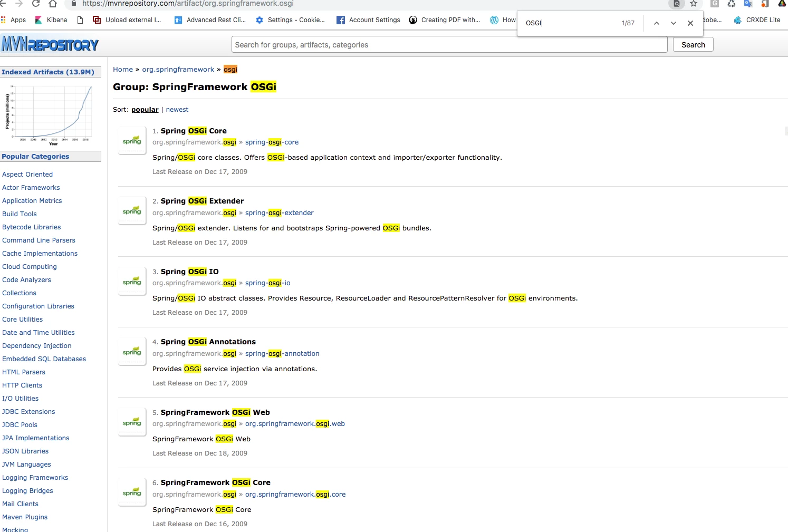The height and width of the screenshot is (532, 788).
Task: Open Facebook Account Settings bookmark
Action: pyautogui.click(x=368, y=20)
